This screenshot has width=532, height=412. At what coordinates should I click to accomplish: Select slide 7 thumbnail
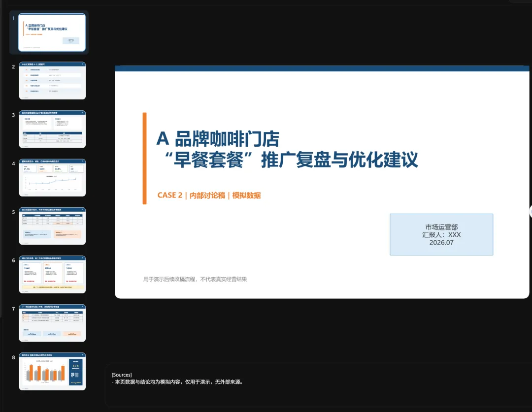point(52,323)
